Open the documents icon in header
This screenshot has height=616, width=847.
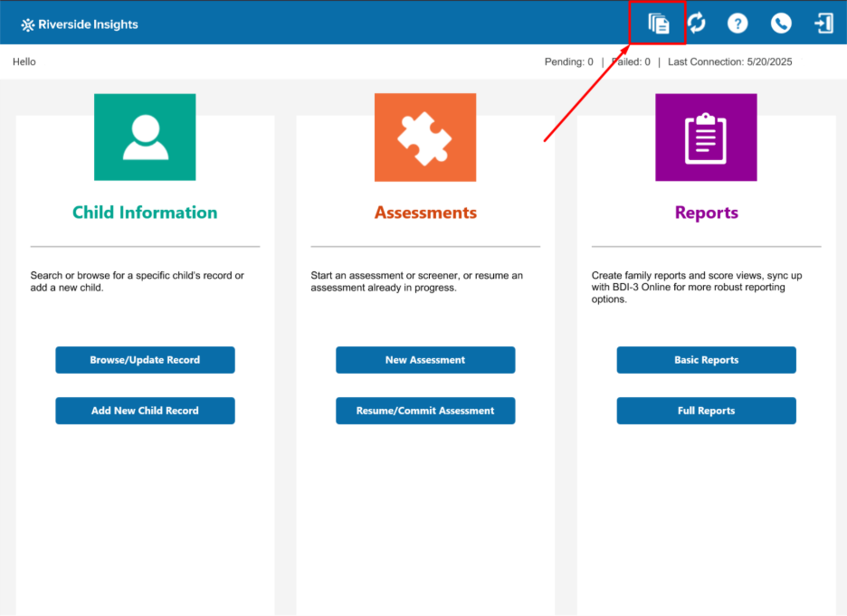[x=659, y=24]
